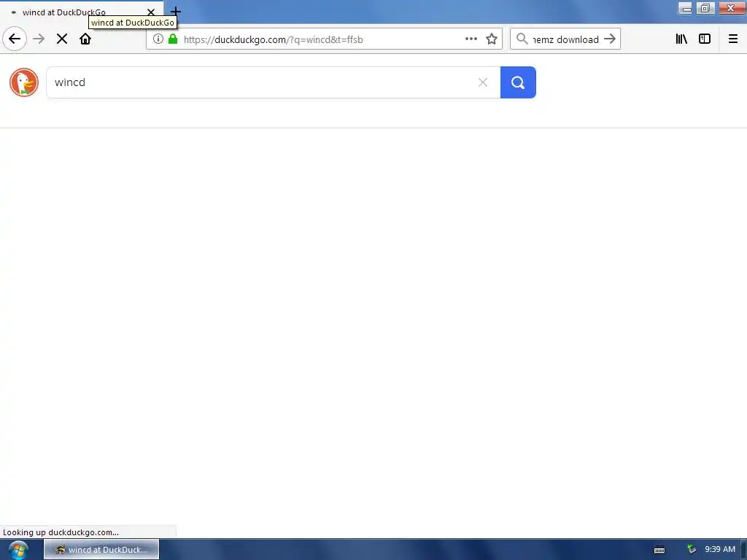Image resolution: width=747 pixels, height=560 pixels.
Task: Clear the 'wincd' search query
Action: point(483,82)
